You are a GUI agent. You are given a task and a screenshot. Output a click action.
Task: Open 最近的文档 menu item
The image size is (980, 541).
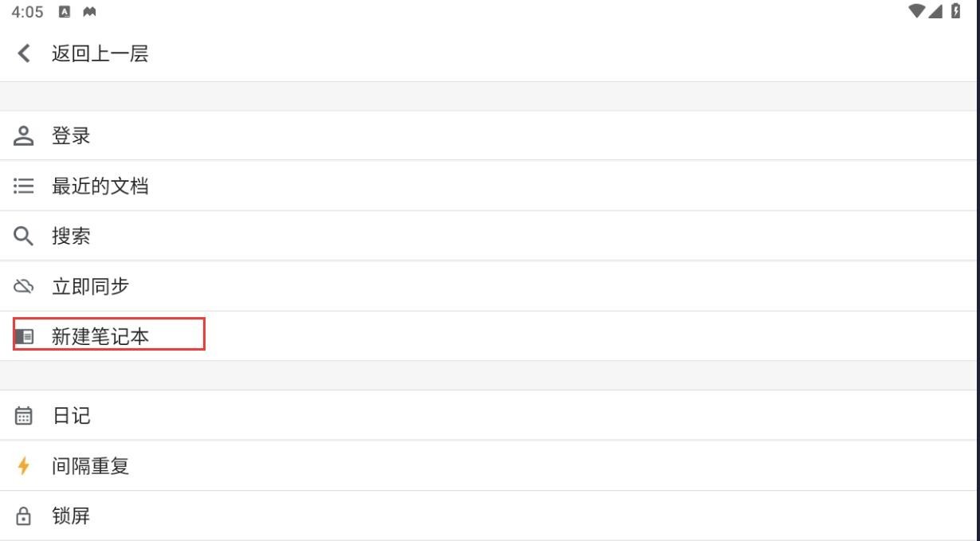pos(100,186)
